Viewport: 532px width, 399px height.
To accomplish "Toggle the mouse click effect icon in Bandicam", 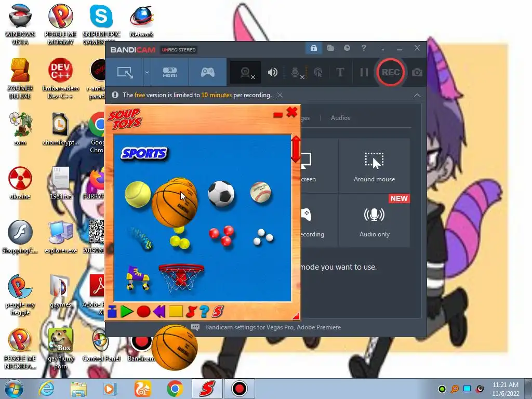I will [x=318, y=72].
